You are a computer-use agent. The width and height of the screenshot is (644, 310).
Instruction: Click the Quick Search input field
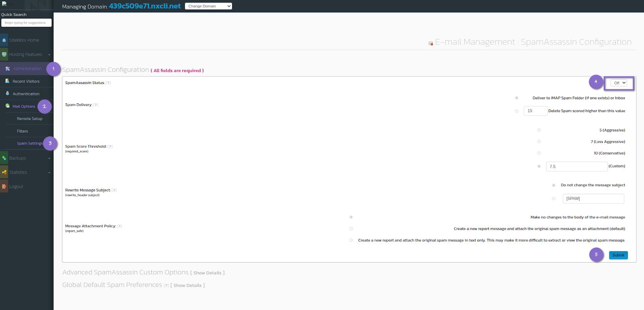tap(27, 23)
